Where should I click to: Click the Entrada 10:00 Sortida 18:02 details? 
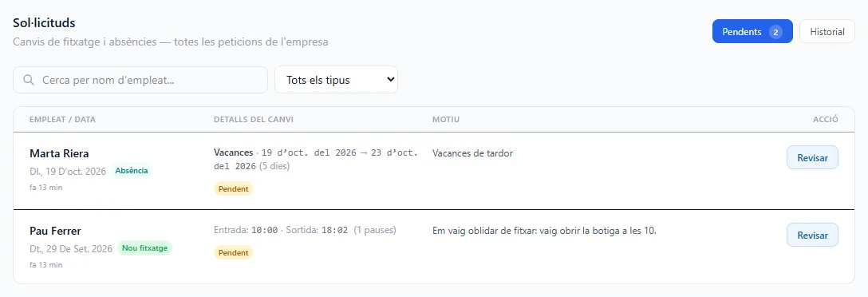click(305, 229)
